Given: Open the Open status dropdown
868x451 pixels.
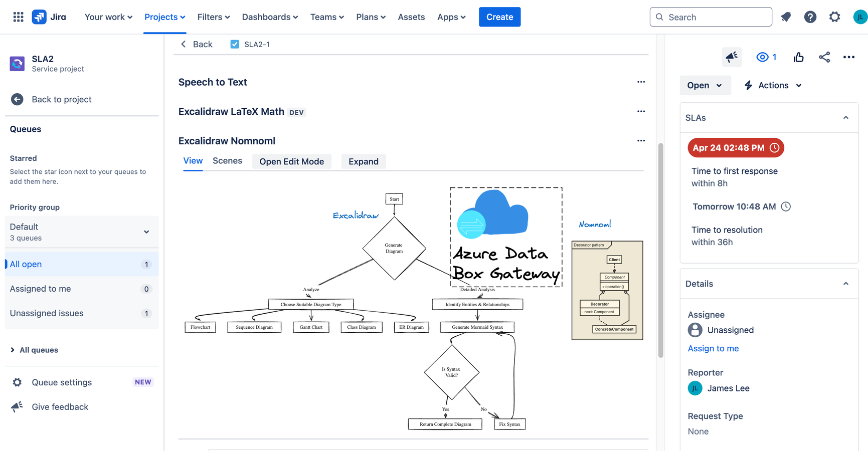Looking at the screenshot, I should 705,85.
